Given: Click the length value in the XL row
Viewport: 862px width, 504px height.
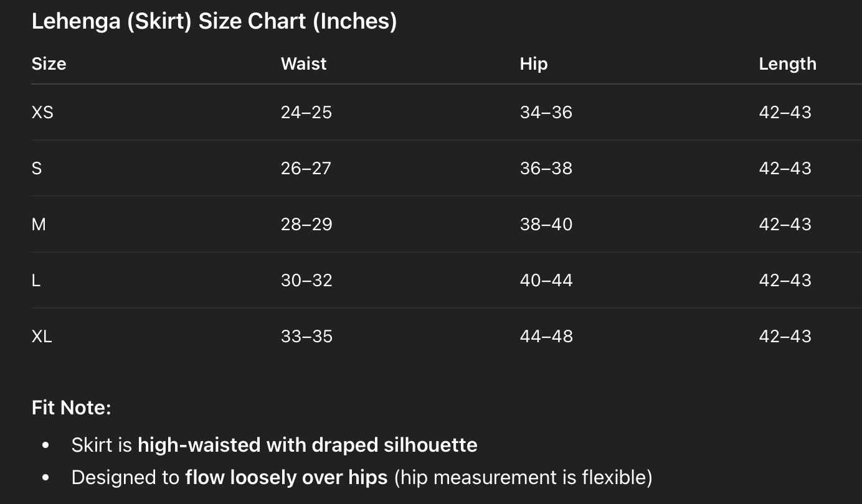Looking at the screenshot, I should (785, 337).
